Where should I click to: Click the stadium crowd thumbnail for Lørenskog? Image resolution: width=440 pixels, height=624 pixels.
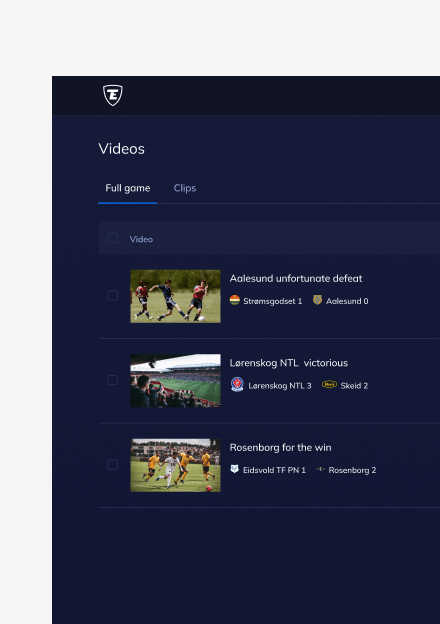point(175,380)
